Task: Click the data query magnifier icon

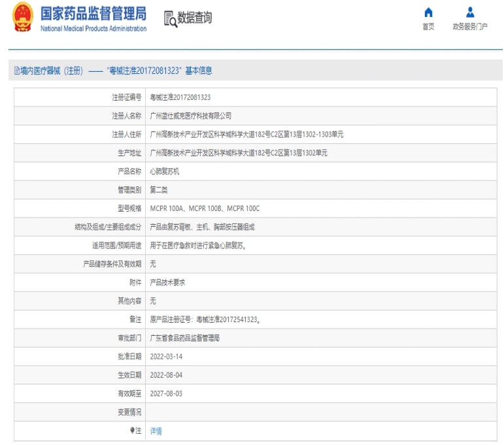Action: pyautogui.click(x=169, y=19)
